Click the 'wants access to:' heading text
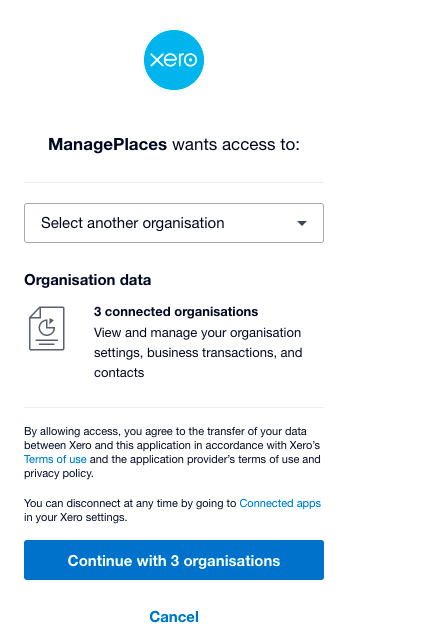The height and width of the screenshot is (644, 424). [x=236, y=145]
